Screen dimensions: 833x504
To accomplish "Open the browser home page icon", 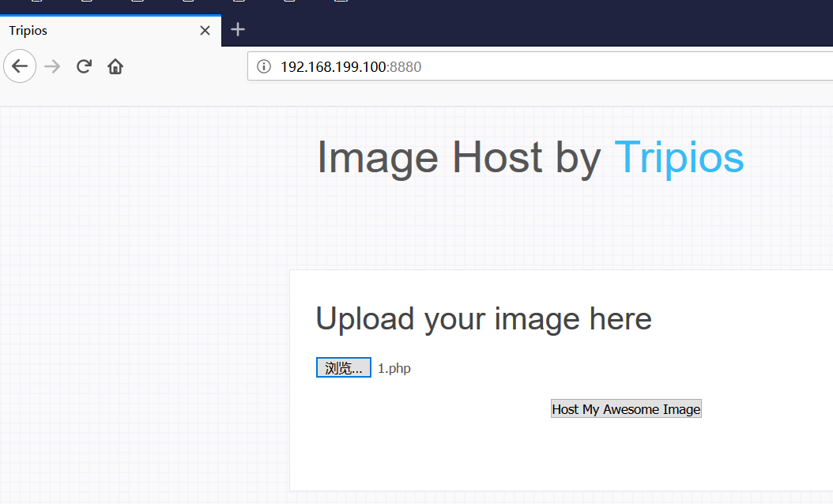I will pos(115,66).
